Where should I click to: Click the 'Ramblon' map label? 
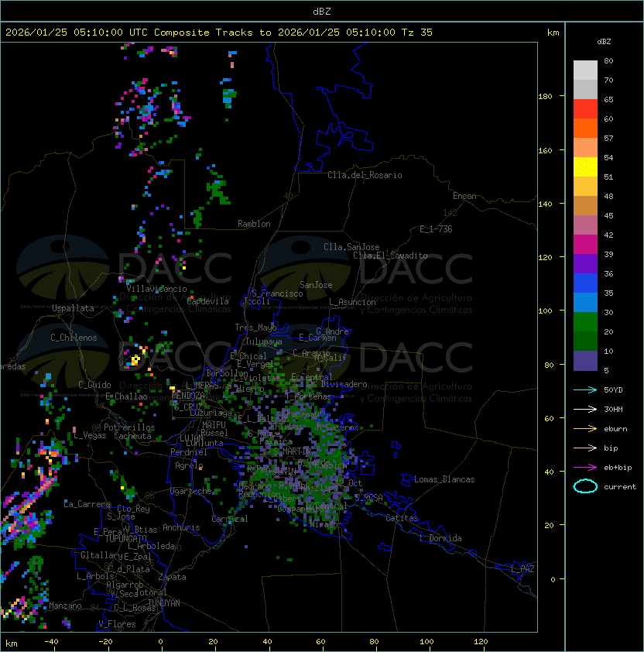point(254,224)
